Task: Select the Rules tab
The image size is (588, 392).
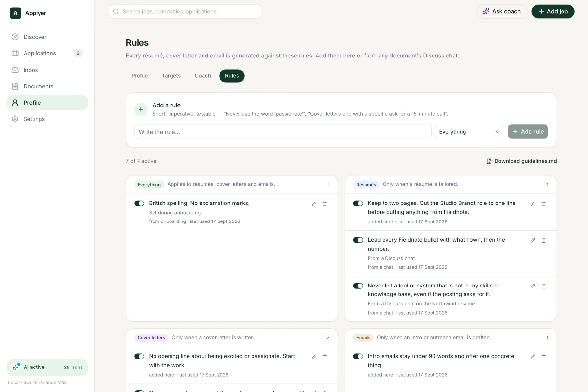Action: click(x=232, y=76)
